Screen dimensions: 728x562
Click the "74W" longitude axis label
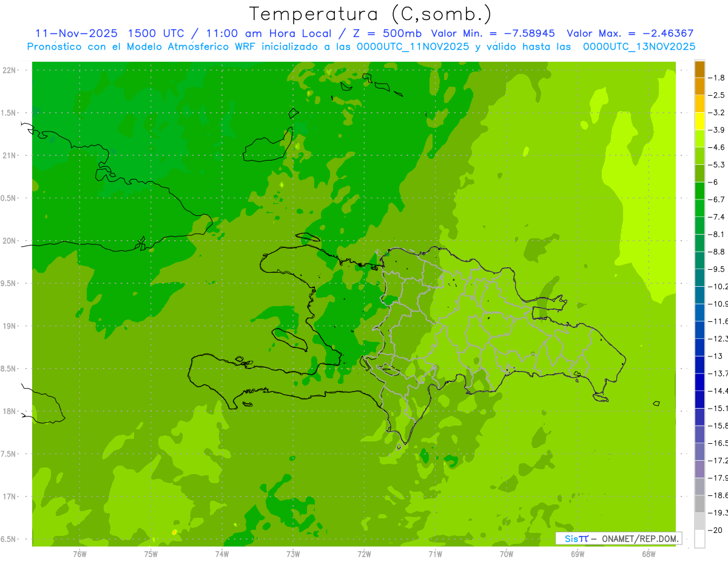(x=222, y=554)
